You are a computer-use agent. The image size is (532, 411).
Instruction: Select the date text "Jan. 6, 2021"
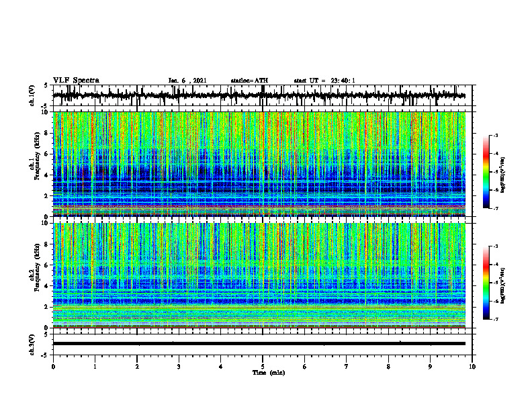[x=187, y=81]
